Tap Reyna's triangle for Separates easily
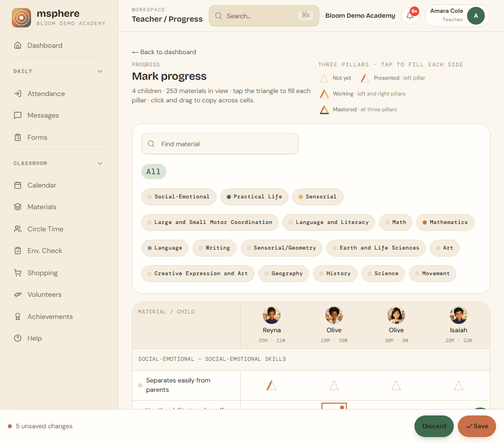Viewport: 504px width, 443px height. [272, 385]
